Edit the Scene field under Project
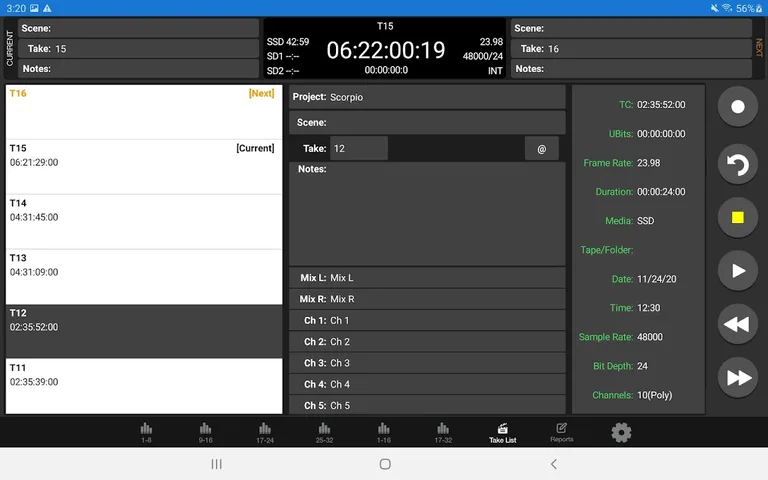This screenshot has width=768, height=480. pyautogui.click(x=427, y=122)
